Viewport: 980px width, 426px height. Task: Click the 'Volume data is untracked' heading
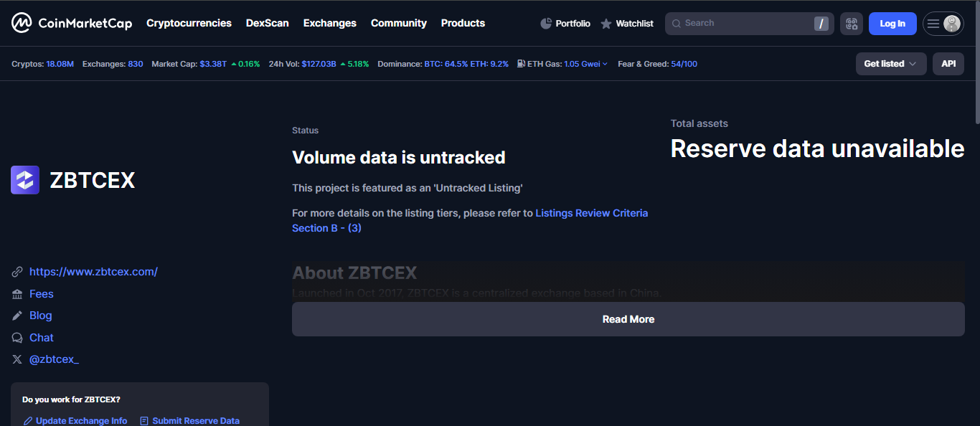pos(399,157)
